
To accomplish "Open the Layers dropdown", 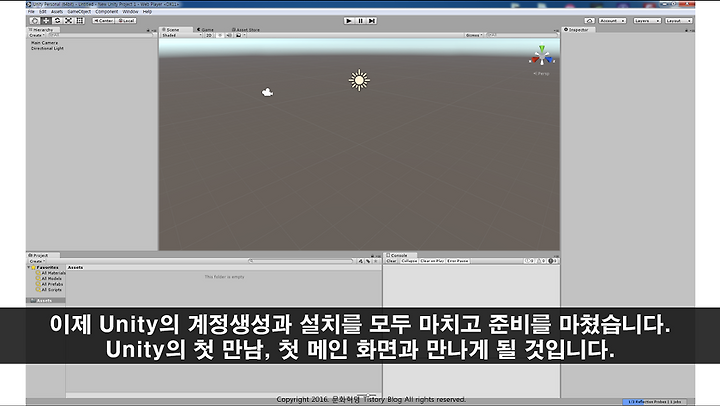I will coord(647,21).
